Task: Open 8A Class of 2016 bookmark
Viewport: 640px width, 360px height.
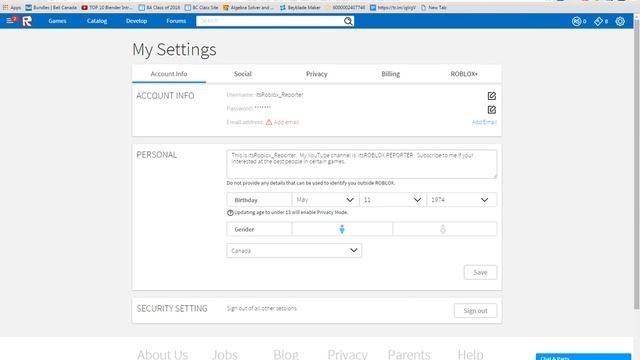Action: pos(159,7)
